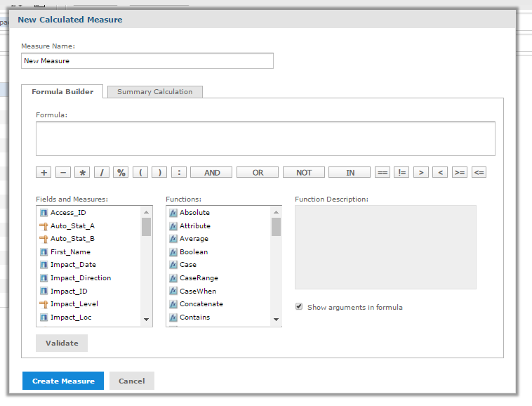Switch to the Summary Calculation tab
The width and height of the screenshot is (532, 406).
154,92
